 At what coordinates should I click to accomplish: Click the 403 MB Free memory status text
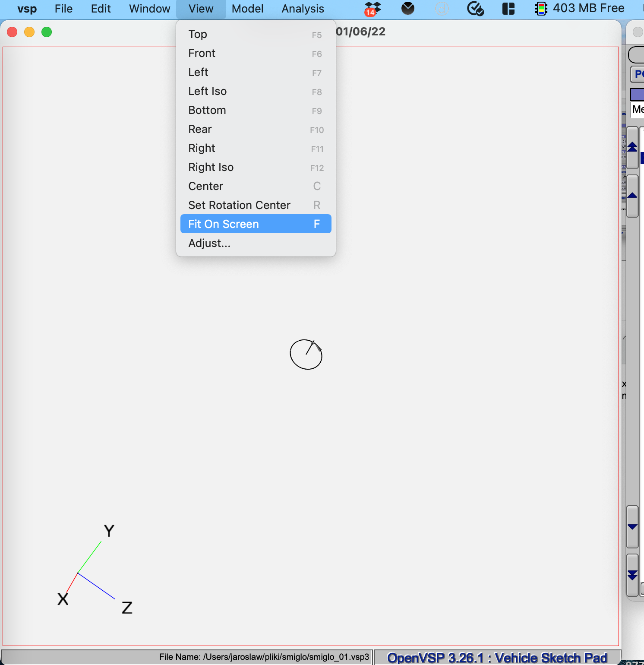point(588,9)
